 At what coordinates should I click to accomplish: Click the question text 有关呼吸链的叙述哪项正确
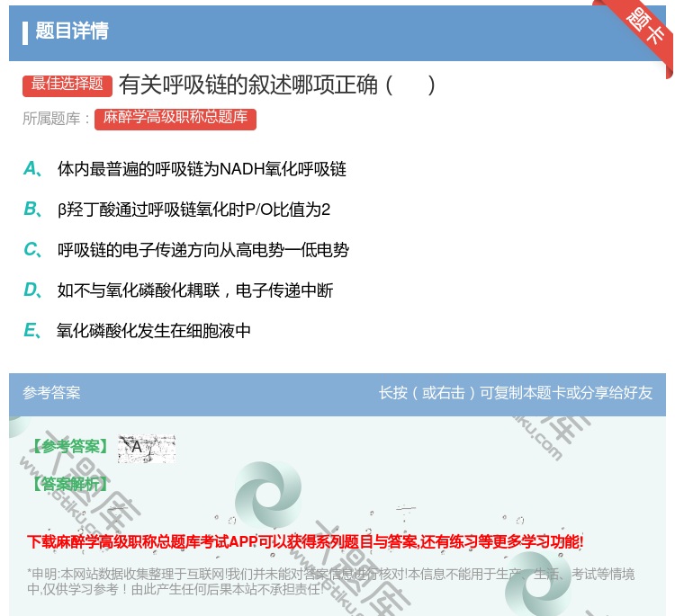pos(277,85)
